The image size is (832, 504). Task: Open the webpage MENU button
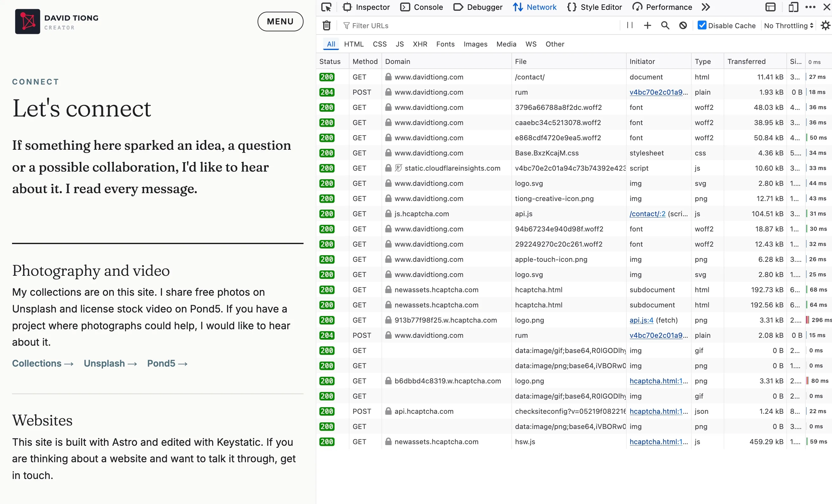pyautogui.click(x=280, y=22)
